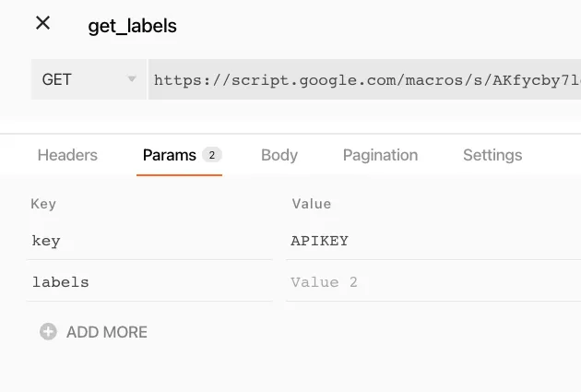This screenshot has width=581, height=392.
Task: Click the Value column header
Action: click(311, 204)
